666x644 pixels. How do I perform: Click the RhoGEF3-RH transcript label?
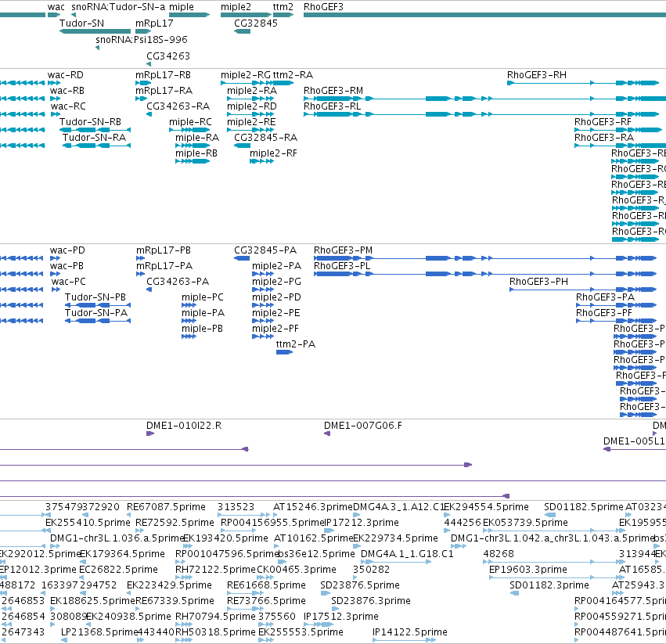(x=537, y=75)
